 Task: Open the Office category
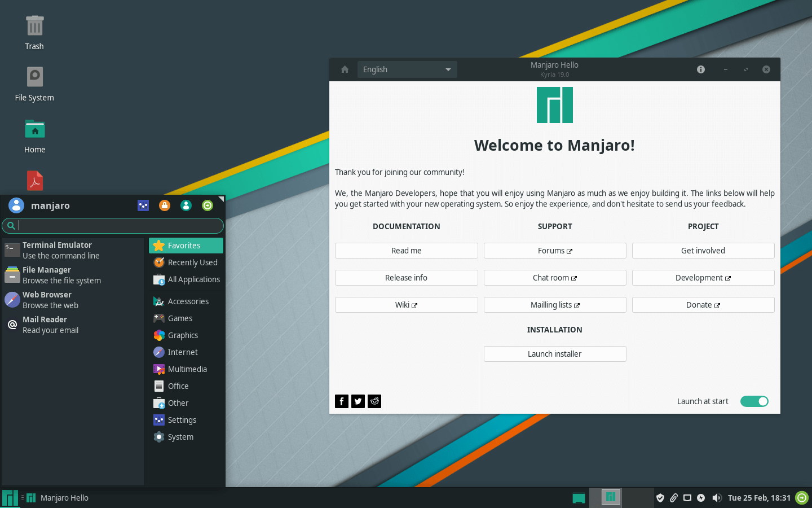point(186,386)
